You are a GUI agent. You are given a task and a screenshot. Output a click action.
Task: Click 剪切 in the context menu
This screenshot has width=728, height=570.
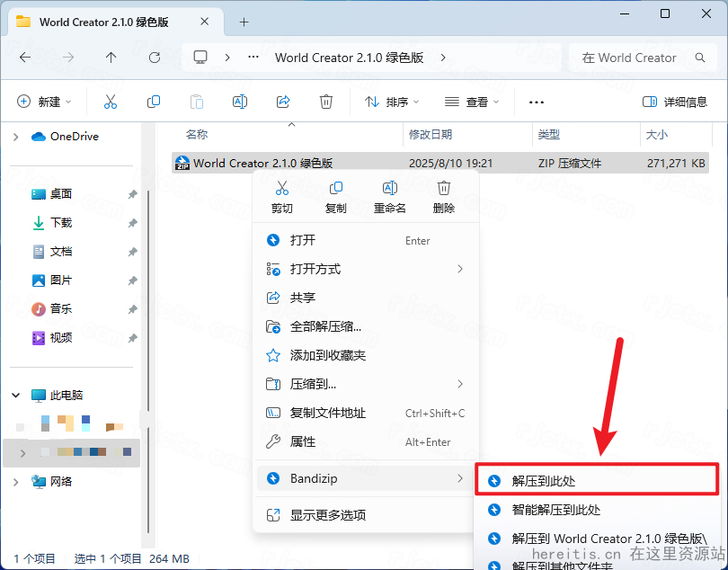(282, 198)
